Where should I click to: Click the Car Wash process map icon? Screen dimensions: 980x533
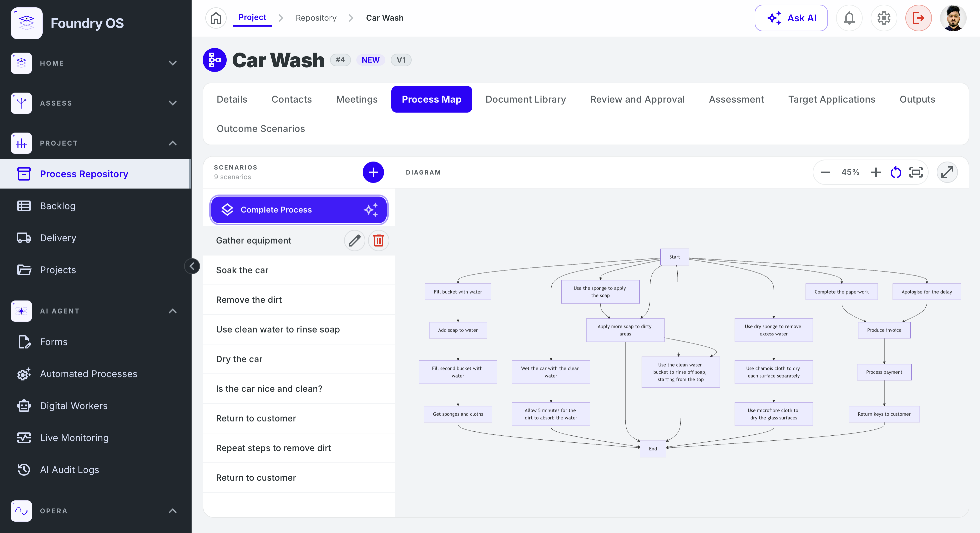pyautogui.click(x=215, y=60)
